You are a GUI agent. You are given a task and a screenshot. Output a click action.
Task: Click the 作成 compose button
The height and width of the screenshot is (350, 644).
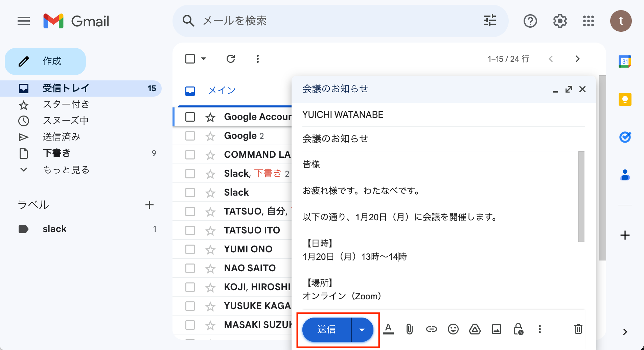(x=45, y=61)
